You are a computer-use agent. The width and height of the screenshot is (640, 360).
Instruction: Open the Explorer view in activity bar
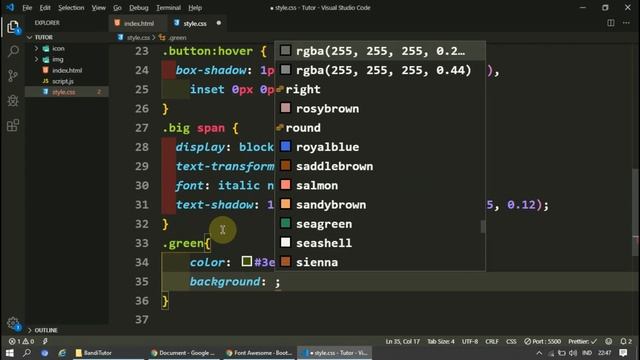pyautogui.click(x=13, y=27)
